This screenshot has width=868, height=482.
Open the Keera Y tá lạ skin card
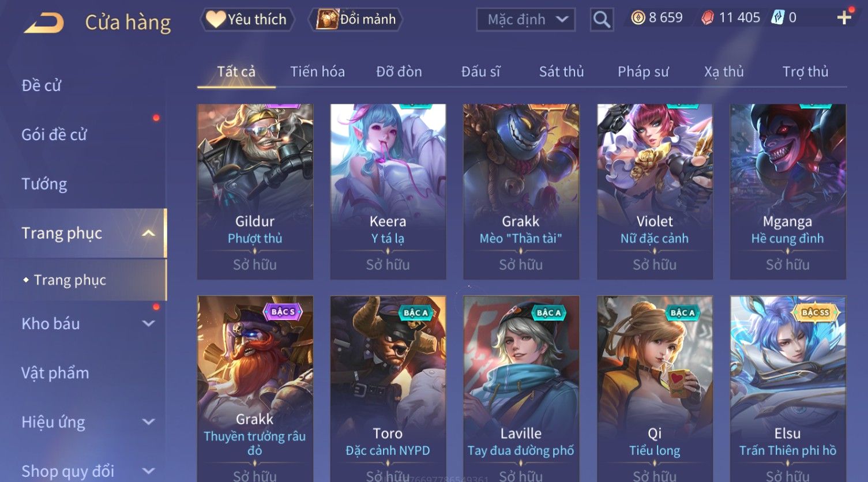pos(388,191)
